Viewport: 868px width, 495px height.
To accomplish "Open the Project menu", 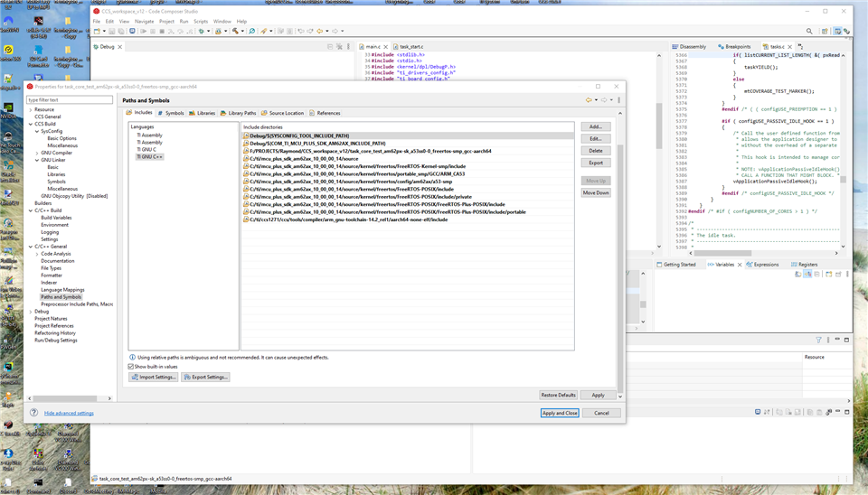I will pos(166,22).
